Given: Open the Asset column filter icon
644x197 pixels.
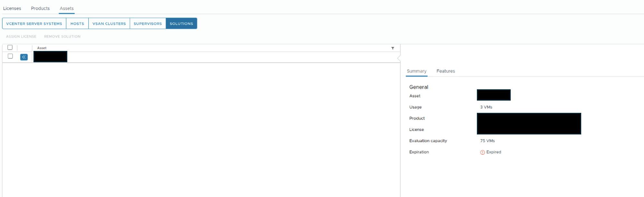Looking at the screenshot, I should 393,48.
